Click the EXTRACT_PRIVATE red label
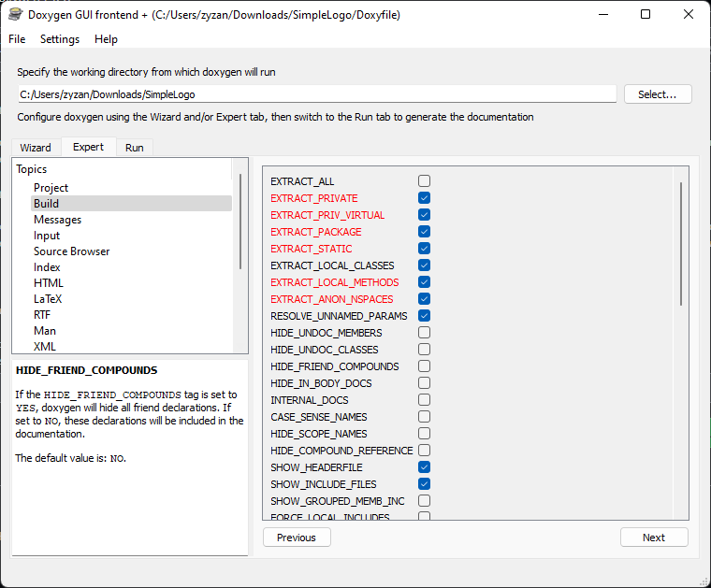The width and height of the screenshot is (711, 588). [x=313, y=198]
